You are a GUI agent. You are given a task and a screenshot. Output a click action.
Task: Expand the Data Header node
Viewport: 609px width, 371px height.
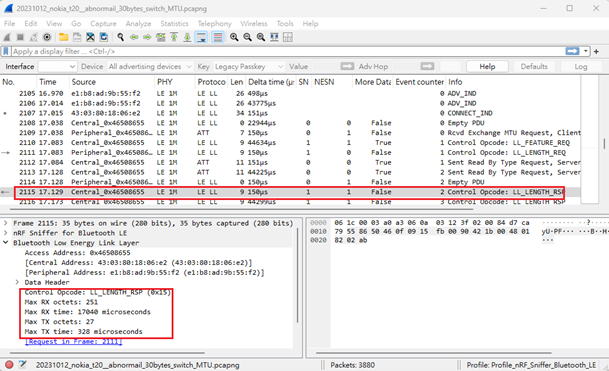[17, 282]
